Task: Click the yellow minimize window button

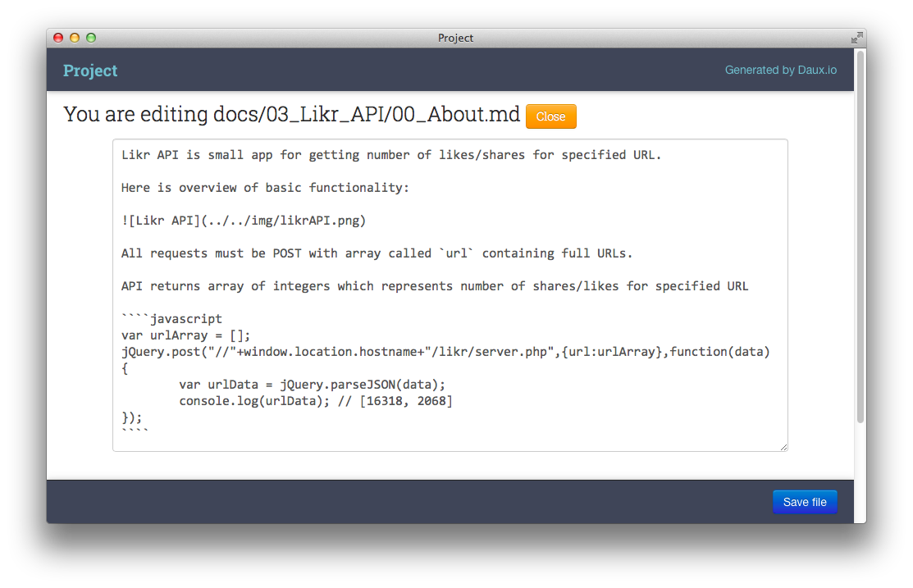Action: tap(75, 38)
